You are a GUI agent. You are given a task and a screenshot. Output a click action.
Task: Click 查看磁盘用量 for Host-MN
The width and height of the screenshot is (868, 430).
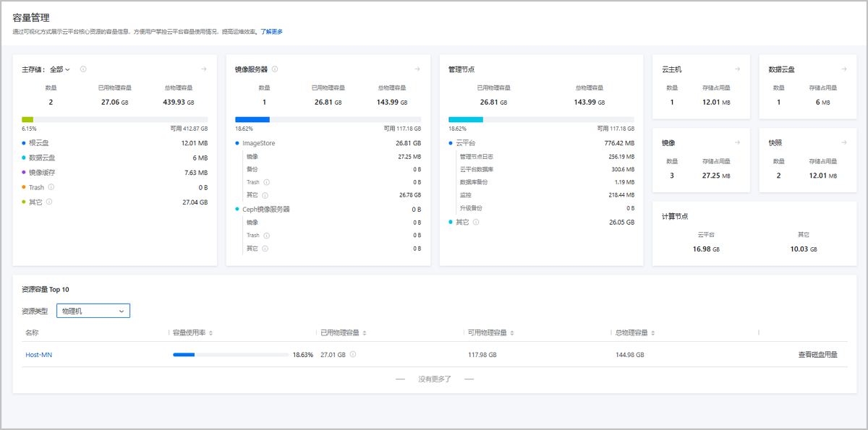pos(817,355)
